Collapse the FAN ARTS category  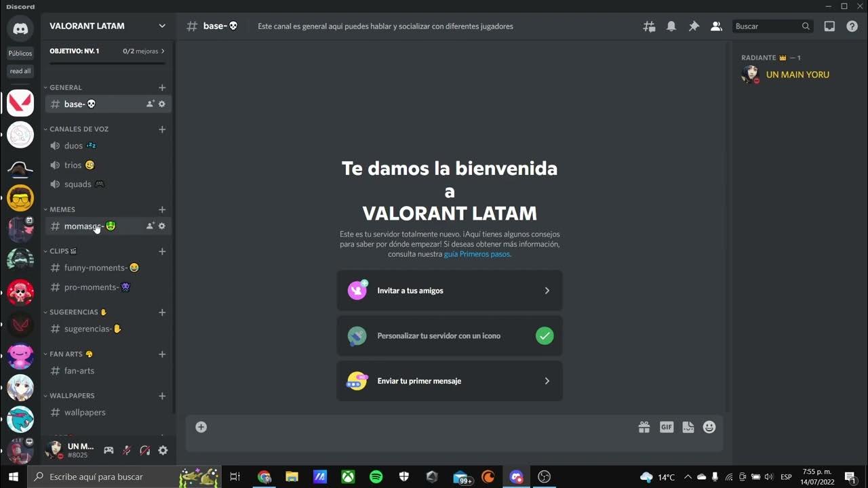coord(68,354)
